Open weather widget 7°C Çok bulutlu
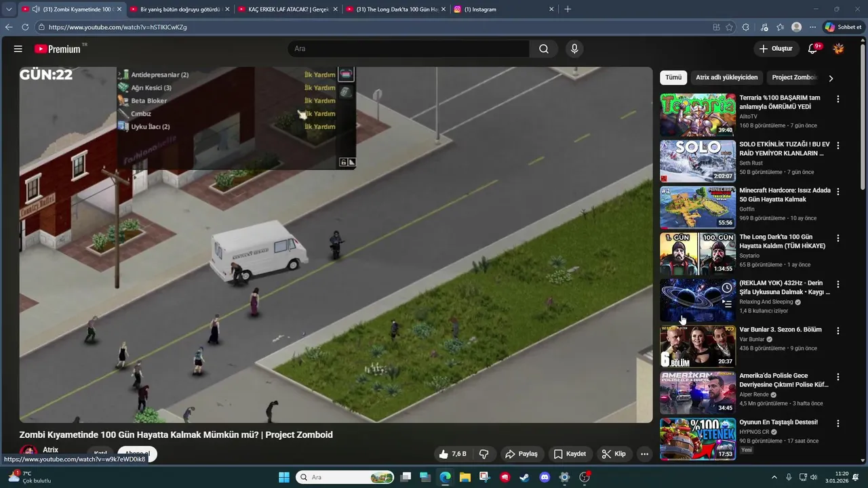The width and height of the screenshot is (868, 488). pos(30,477)
